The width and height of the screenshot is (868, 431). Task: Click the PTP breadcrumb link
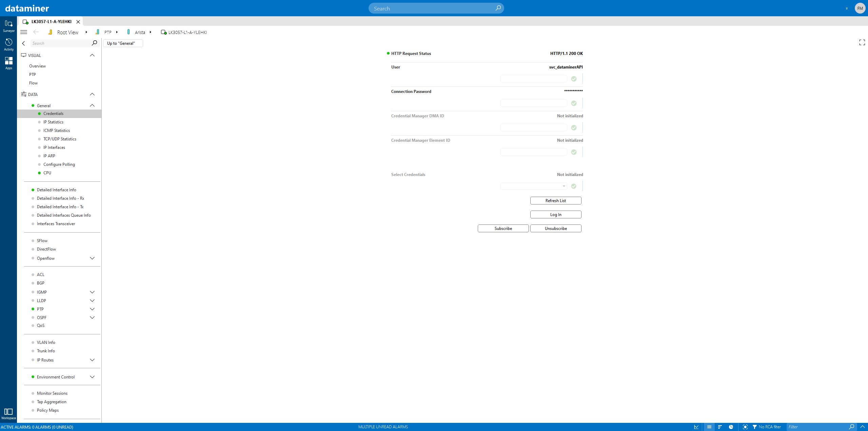click(108, 32)
